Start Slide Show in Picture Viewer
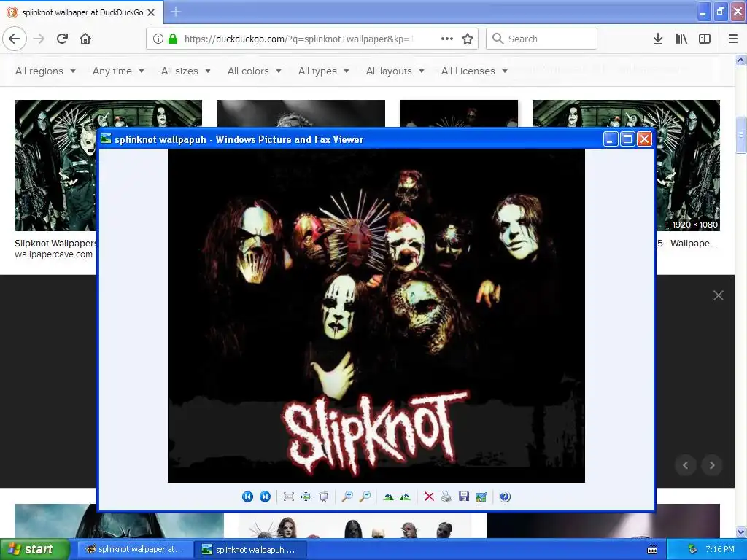Screen dimensions: 747x560 point(323,497)
